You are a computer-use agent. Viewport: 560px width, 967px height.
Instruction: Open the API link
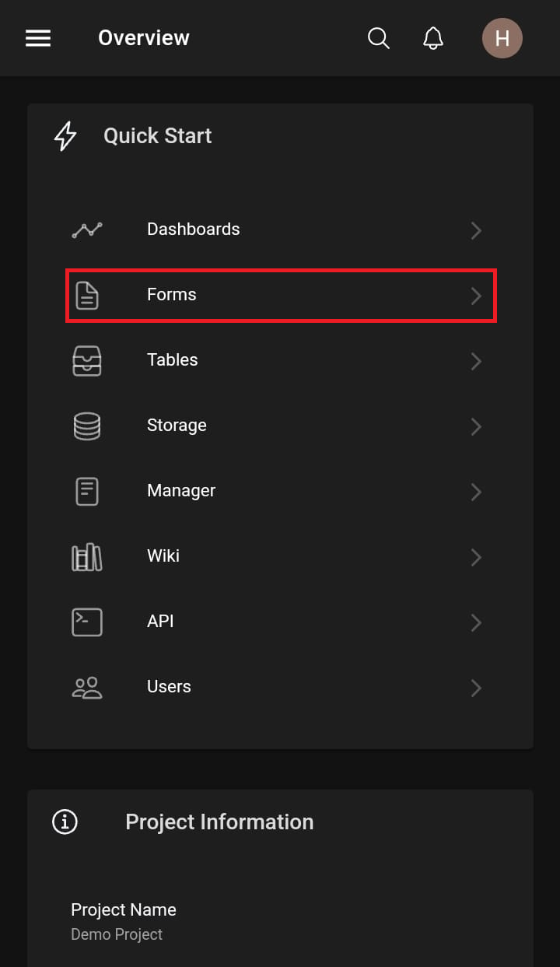point(160,622)
